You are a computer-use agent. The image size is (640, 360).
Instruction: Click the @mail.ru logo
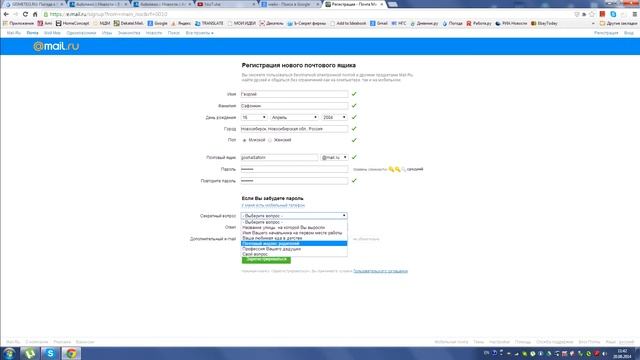56,47
